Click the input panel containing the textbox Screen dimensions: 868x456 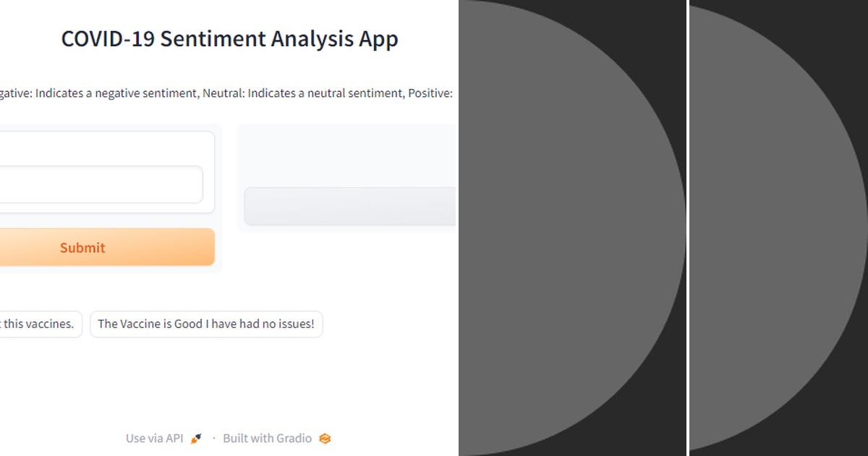click(x=109, y=170)
